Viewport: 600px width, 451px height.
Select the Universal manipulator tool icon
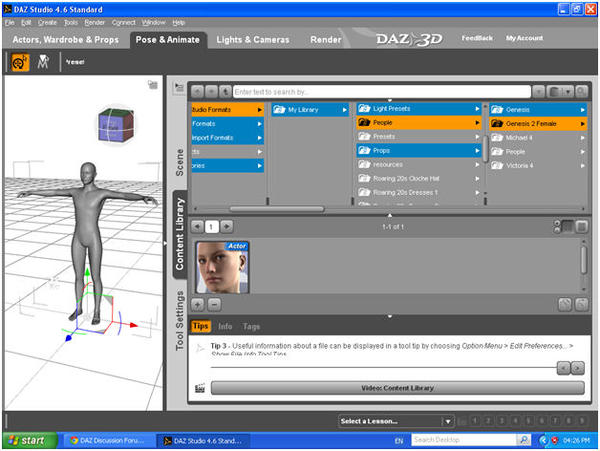point(20,62)
